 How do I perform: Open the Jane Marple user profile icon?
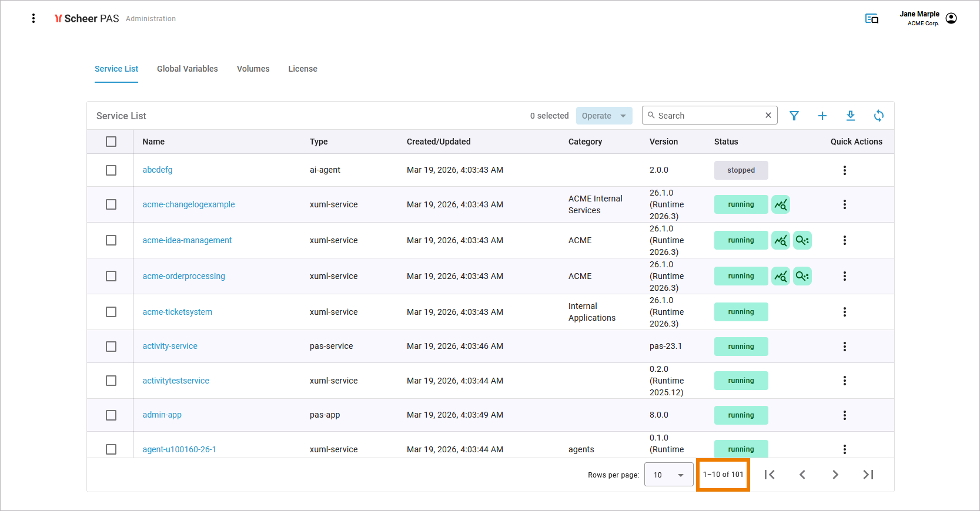coord(951,18)
